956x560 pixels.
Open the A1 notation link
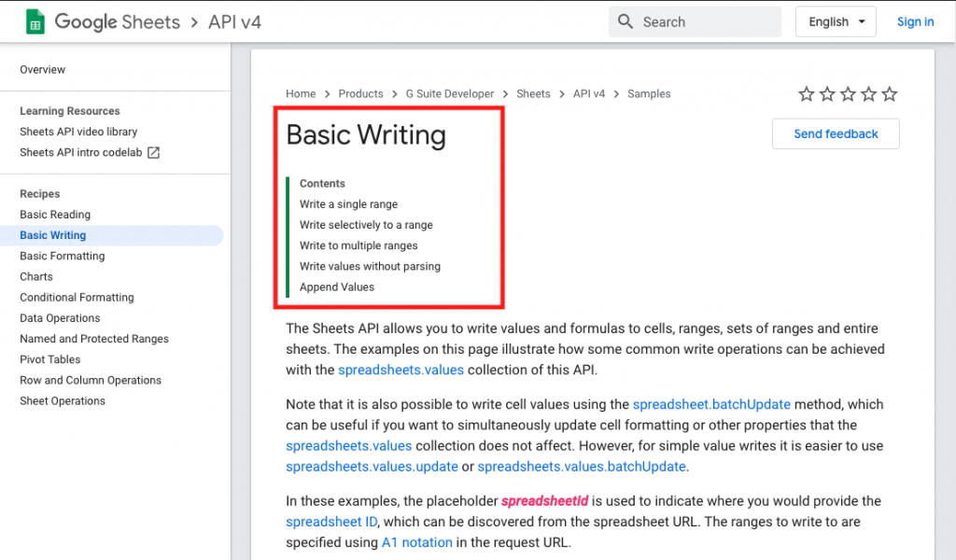417,542
